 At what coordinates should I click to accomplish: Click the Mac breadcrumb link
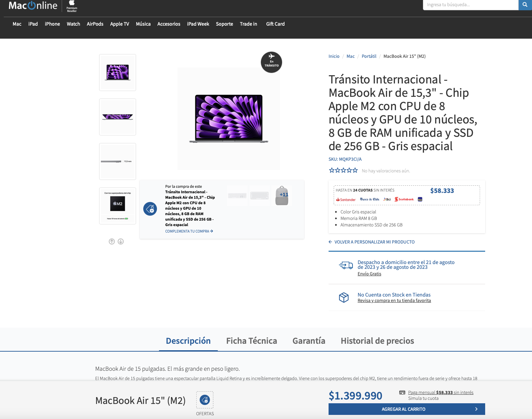351,56
